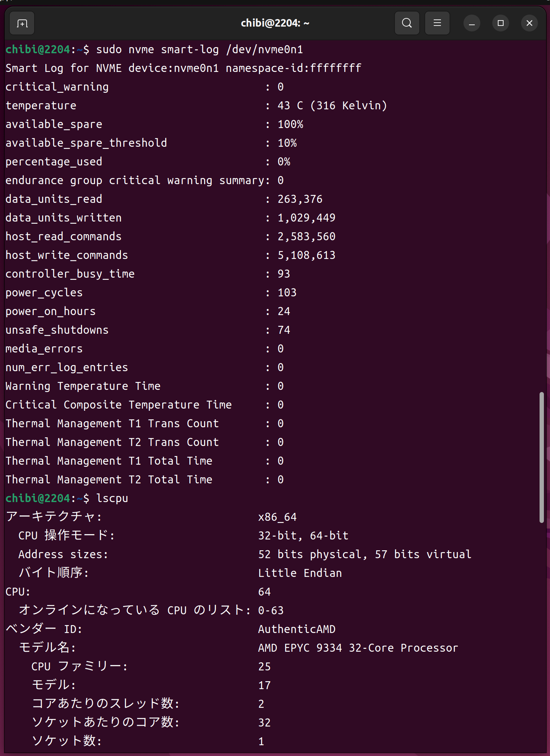Screen dimensions: 550x756
Task: Open the hamburger main menu
Action: click(x=437, y=23)
